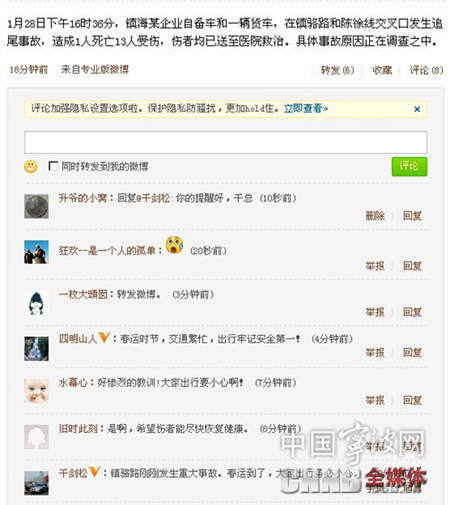Dismiss the privacy settings notice
Screen dimensions: 450x505
coord(417,109)
